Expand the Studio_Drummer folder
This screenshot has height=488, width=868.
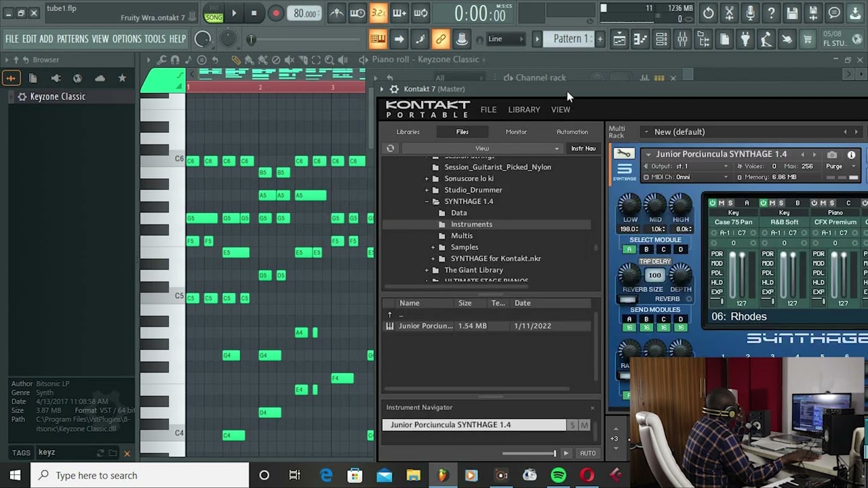[x=427, y=190]
